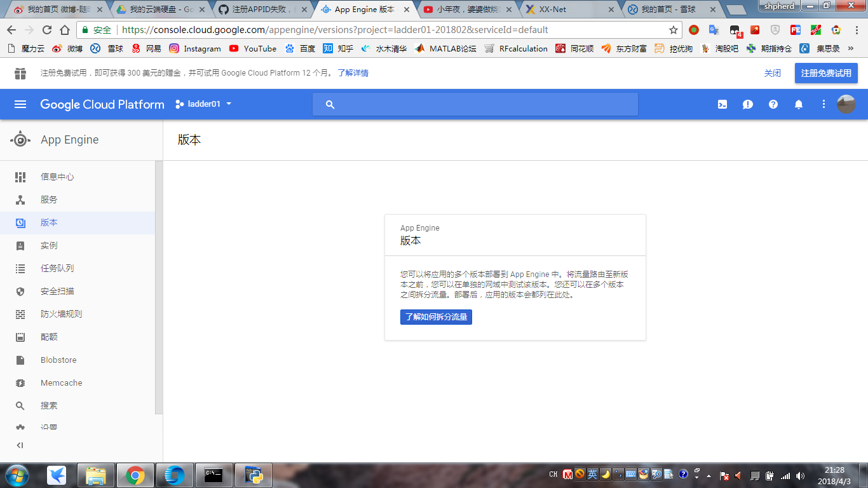The width and height of the screenshot is (868, 488).
Task: Click the App Engine logo icon
Action: [x=20, y=139]
